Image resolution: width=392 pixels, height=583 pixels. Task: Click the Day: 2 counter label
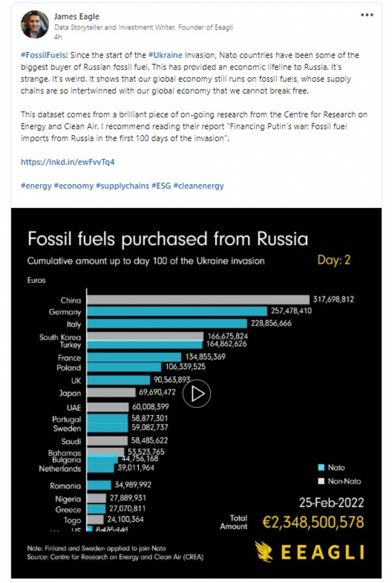tap(334, 260)
